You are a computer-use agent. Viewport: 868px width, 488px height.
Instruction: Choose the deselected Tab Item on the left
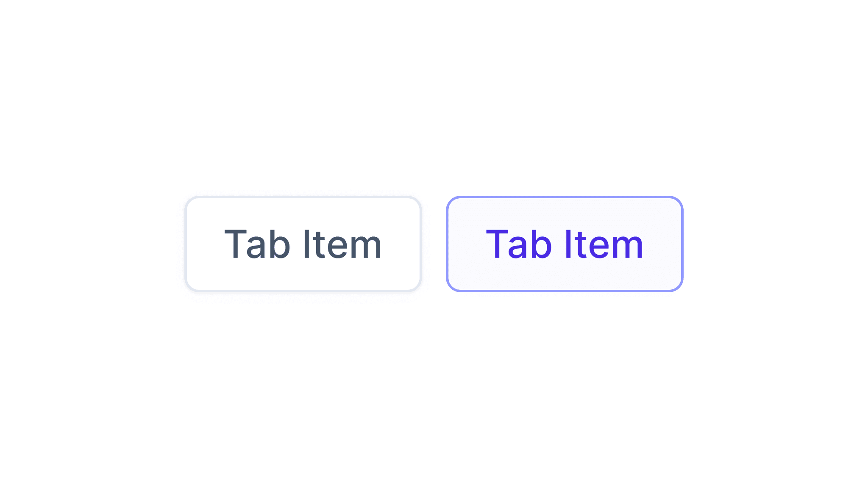point(303,244)
